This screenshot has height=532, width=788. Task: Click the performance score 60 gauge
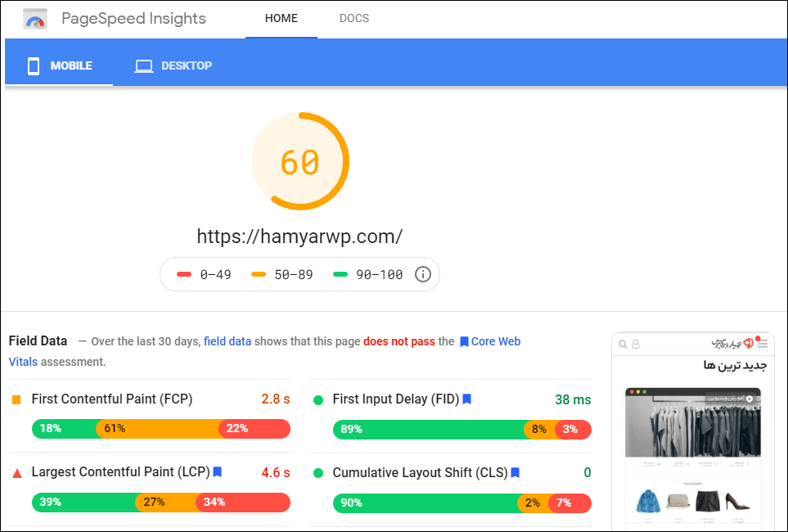(300, 161)
